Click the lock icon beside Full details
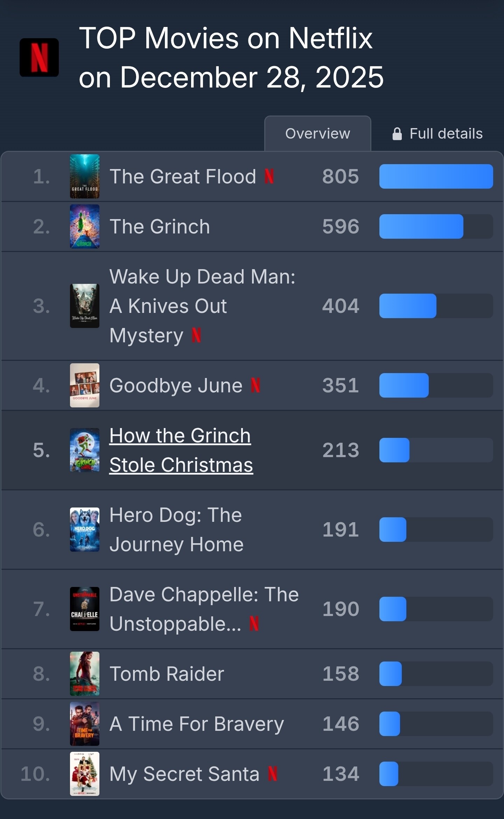This screenshot has width=504, height=819. [x=397, y=134]
